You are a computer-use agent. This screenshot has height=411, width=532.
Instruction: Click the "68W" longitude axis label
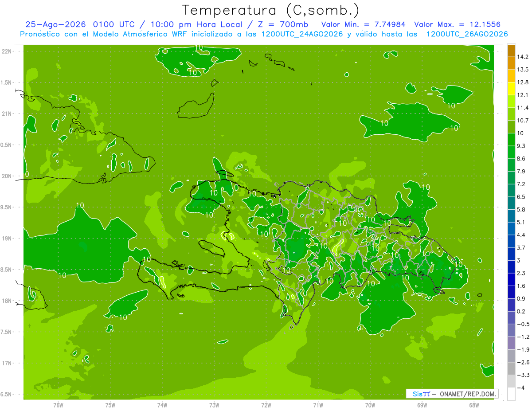tap(474, 405)
